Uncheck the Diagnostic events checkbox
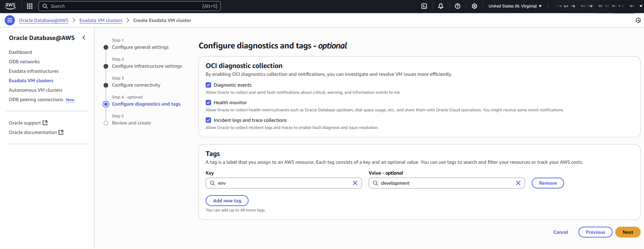This screenshot has width=644, height=249. tap(208, 85)
